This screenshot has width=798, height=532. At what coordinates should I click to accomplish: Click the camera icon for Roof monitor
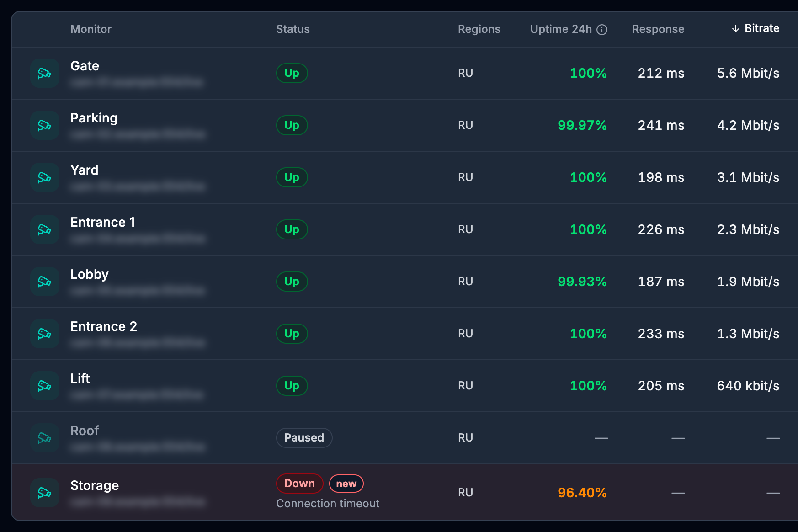click(x=45, y=438)
